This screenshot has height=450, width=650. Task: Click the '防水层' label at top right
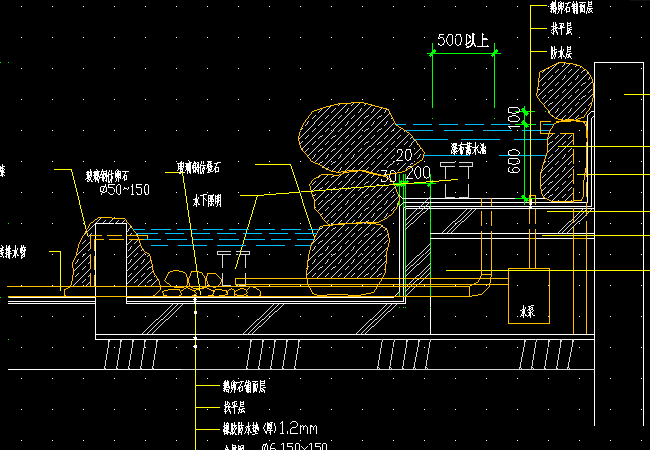point(561,51)
